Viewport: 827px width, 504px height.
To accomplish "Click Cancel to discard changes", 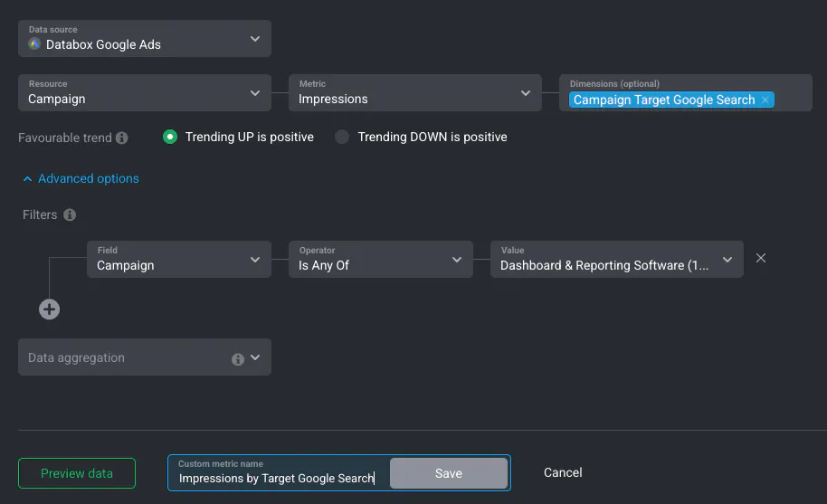I will [563, 472].
